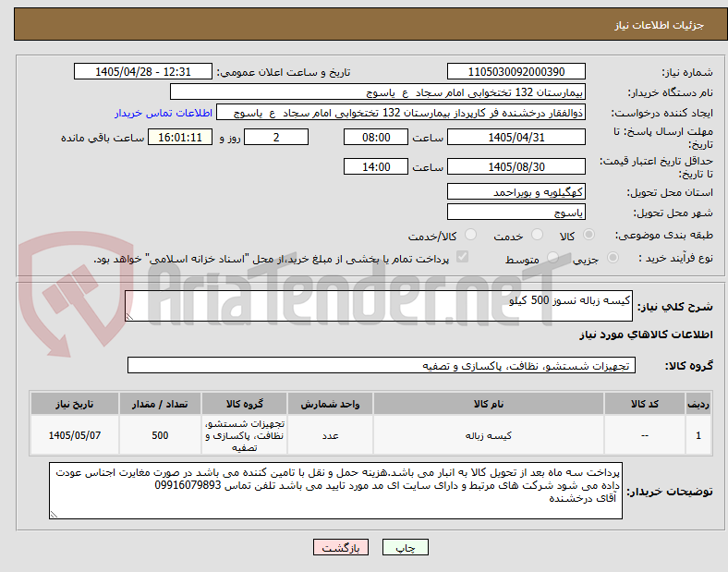The width and height of the screenshot is (728, 572).
Task: Click the delivery city field یاسوج
Action: (516, 212)
